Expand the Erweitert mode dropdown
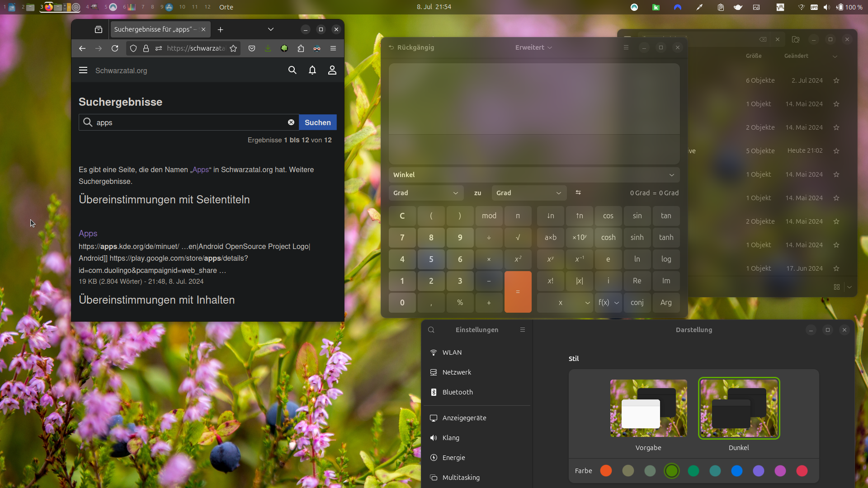 point(533,47)
